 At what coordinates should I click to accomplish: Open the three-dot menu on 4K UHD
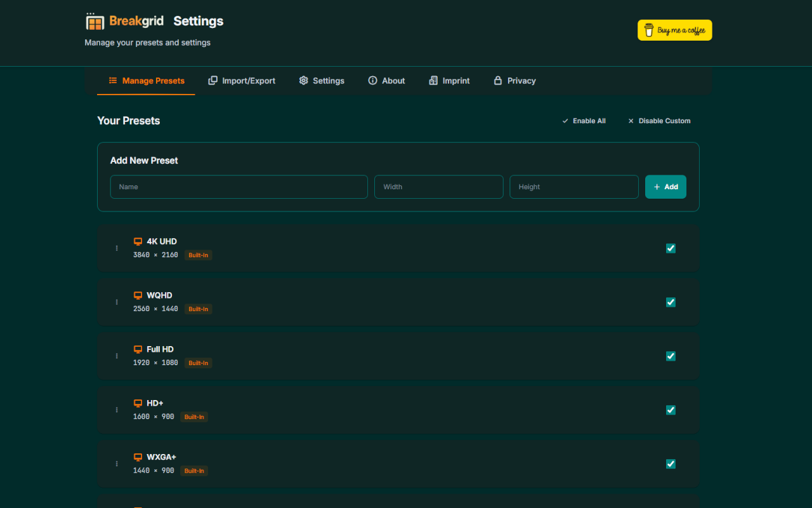[116, 248]
